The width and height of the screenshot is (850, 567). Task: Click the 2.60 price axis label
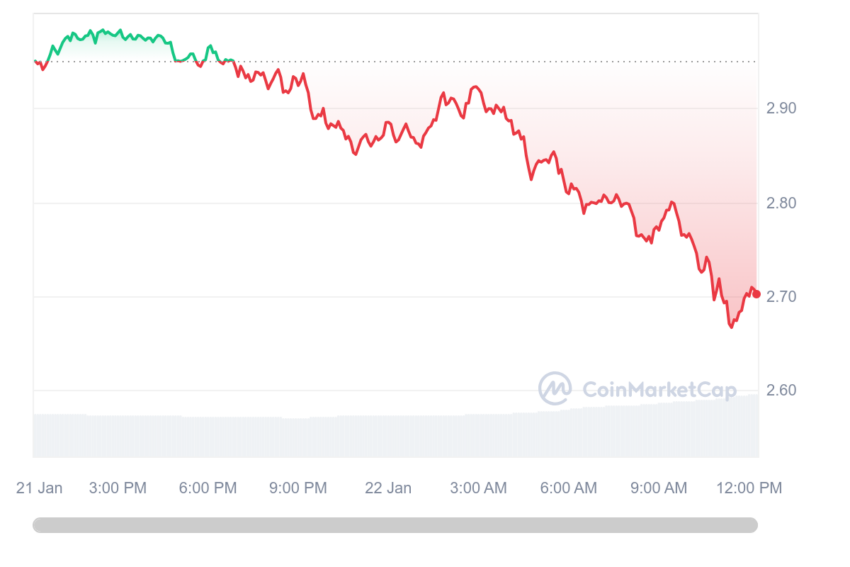click(x=781, y=390)
